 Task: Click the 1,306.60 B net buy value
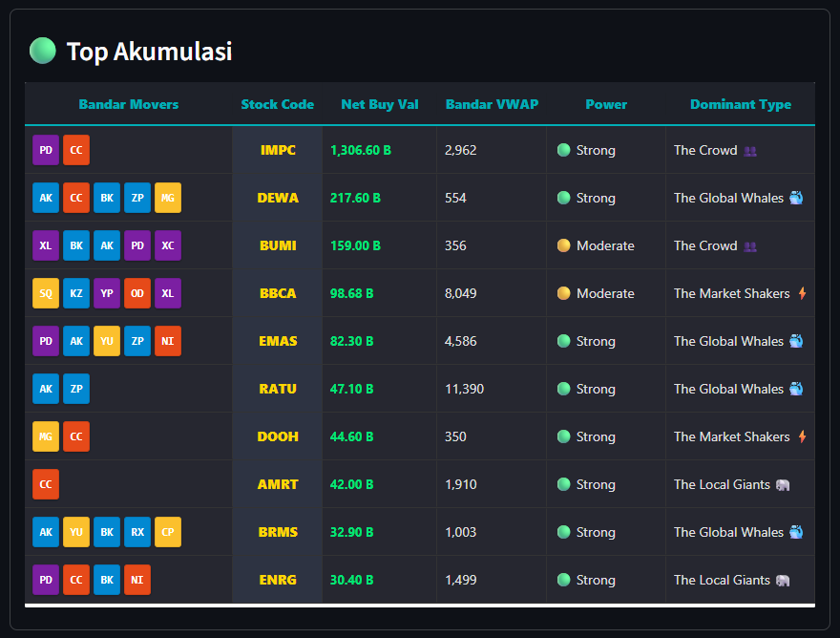(x=361, y=150)
